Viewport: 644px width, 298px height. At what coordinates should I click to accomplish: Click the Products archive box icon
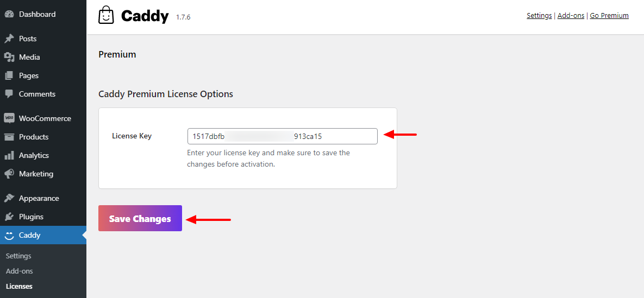point(9,137)
